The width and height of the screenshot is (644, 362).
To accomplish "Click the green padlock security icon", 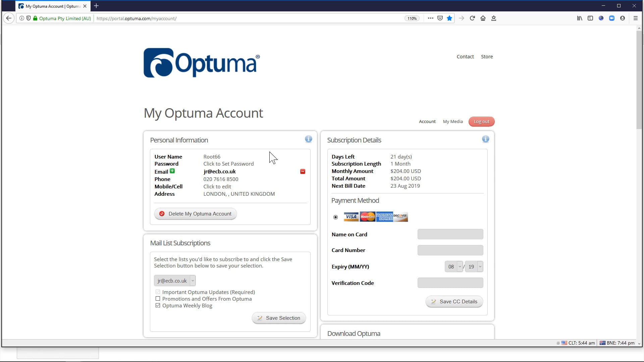I will pos(35,18).
